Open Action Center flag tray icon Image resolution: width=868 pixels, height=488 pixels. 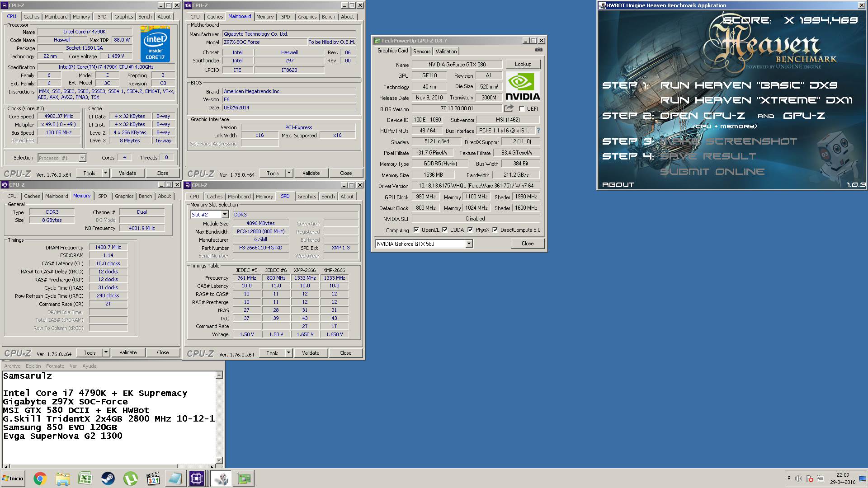(810, 479)
